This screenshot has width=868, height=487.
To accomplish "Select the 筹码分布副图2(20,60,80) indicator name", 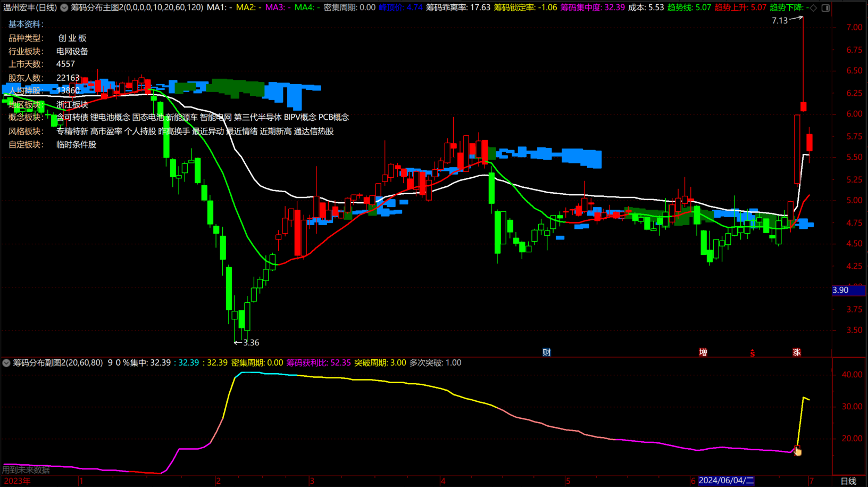I will coord(58,362).
